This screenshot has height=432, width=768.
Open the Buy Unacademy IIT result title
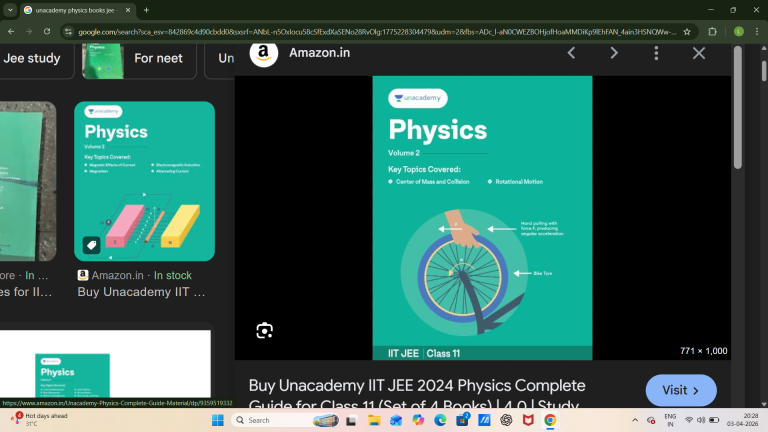[x=141, y=292]
